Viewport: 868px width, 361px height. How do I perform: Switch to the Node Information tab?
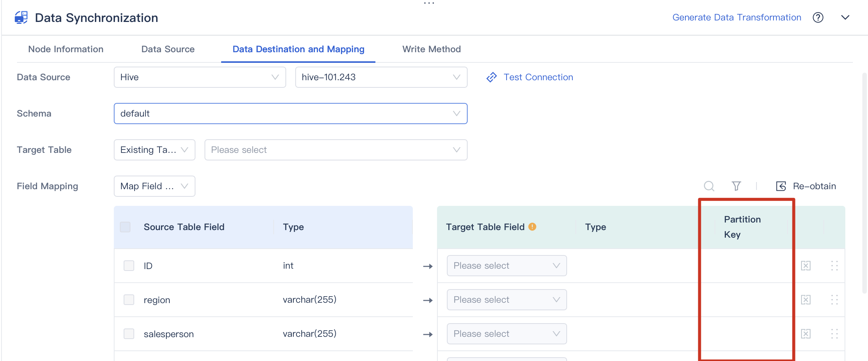point(66,49)
